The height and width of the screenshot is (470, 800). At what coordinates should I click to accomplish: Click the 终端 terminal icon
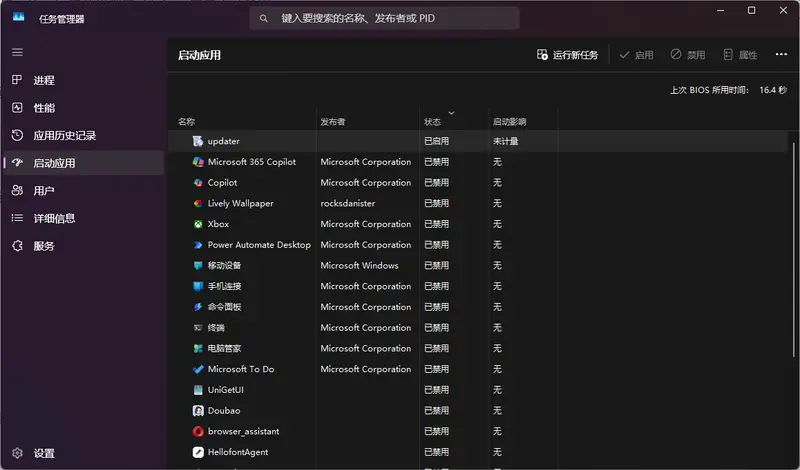click(198, 328)
